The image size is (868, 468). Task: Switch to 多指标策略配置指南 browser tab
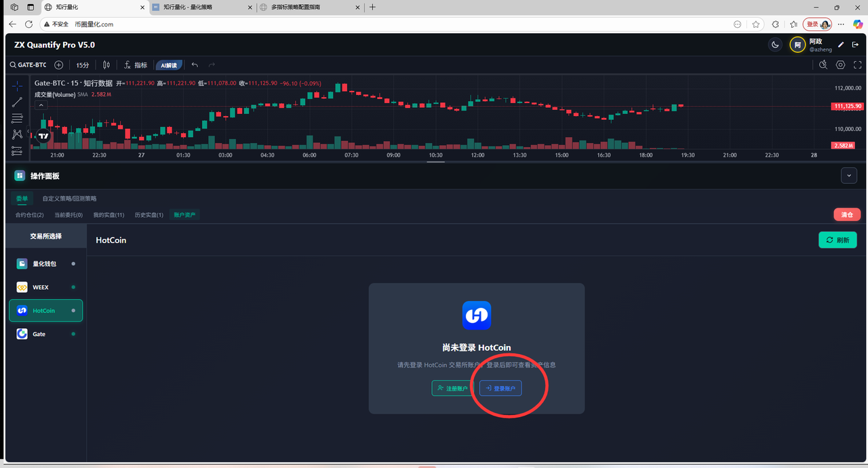click(x=309, y=7)
